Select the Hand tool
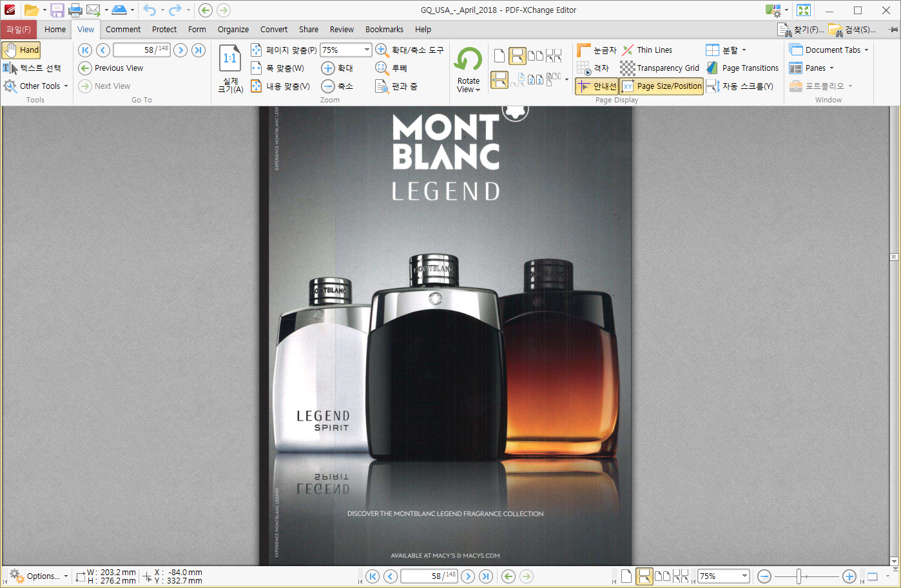Image resolution: width=901 pixels, height=588 pixels. point(21,50)
